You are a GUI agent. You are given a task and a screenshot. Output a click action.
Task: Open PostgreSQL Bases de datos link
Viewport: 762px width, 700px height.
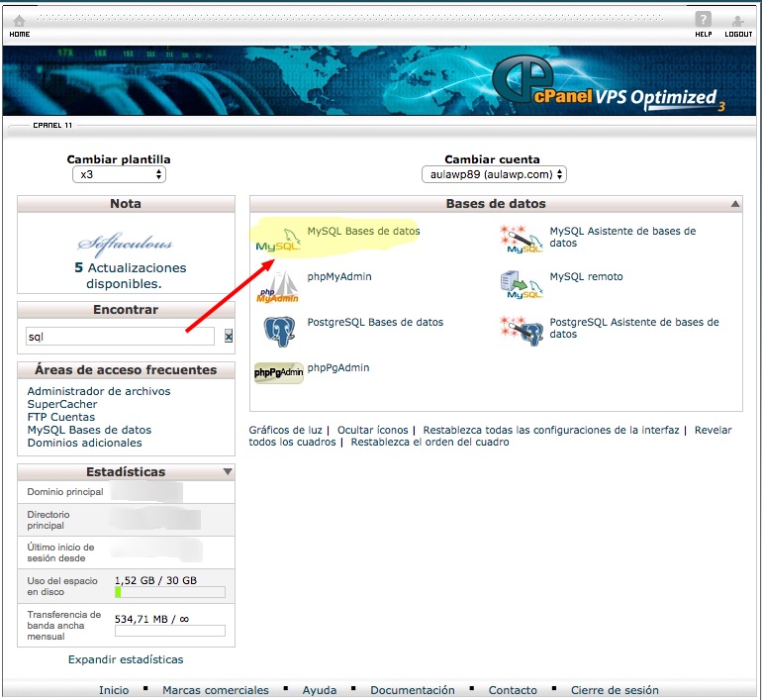pos(375,323)
